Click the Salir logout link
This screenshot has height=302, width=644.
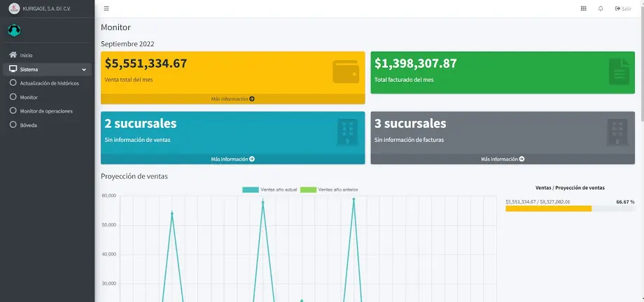(623, 8)
